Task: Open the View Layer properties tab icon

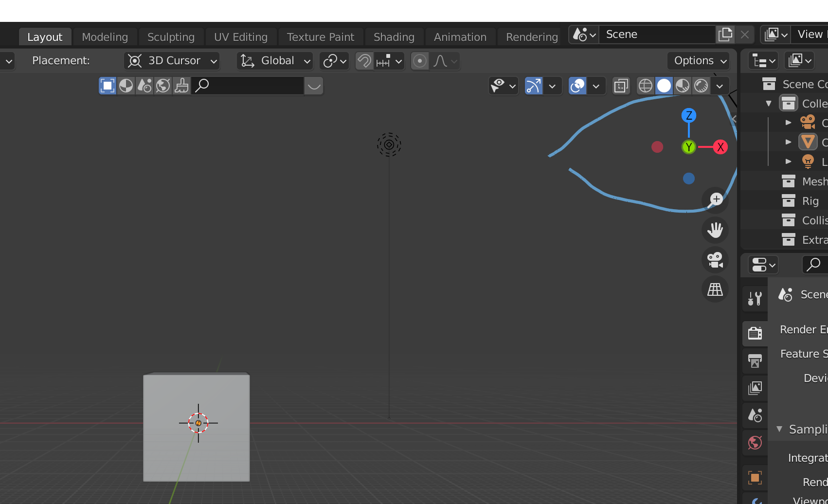Action: tap(755, 388)
